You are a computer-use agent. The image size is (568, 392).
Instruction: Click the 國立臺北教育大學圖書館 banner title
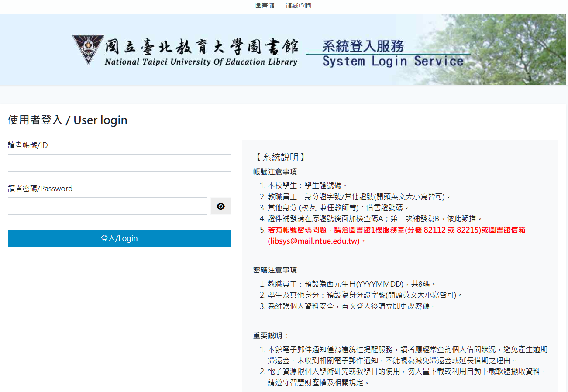201,46
